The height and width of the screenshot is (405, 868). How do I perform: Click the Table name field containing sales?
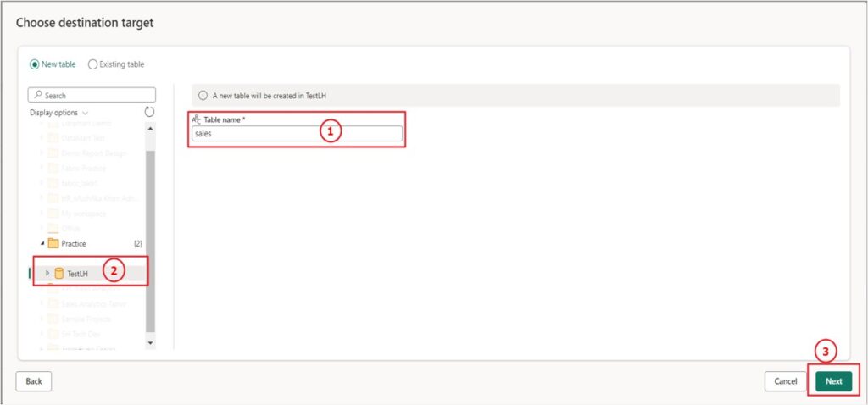pos(298,133)
